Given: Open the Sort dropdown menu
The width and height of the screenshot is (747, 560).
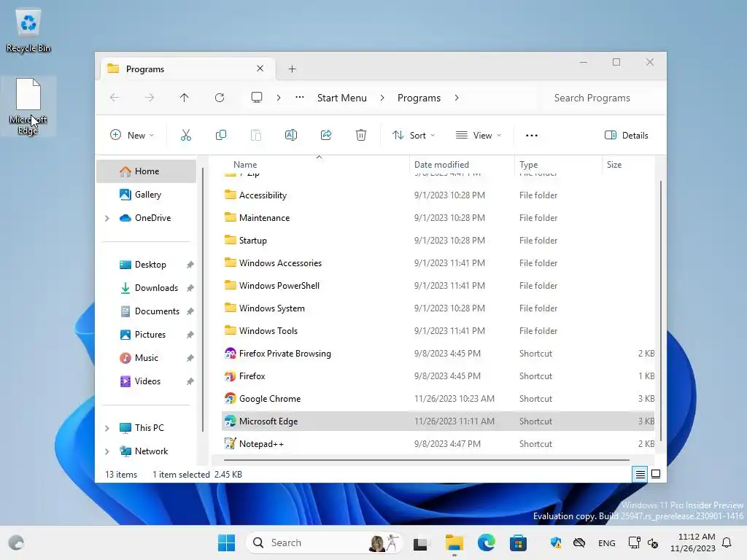Looking at the screenshot, I should click(413, 135).
